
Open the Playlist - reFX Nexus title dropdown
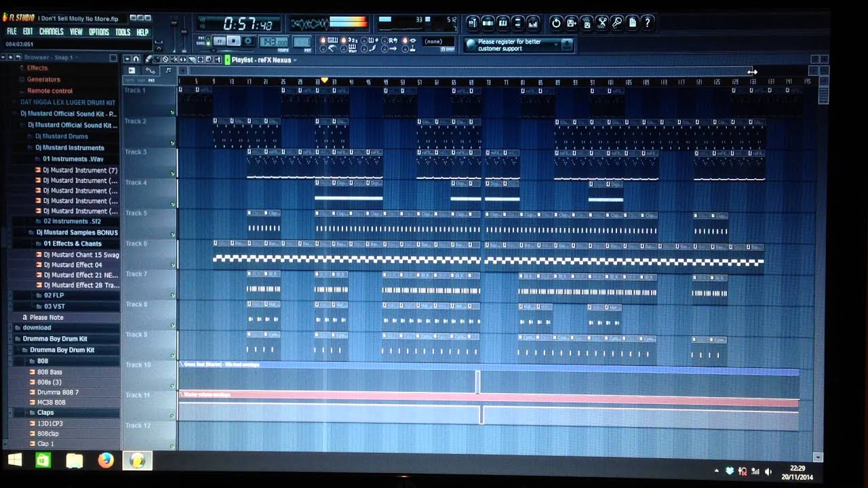(x=263, y=60)
